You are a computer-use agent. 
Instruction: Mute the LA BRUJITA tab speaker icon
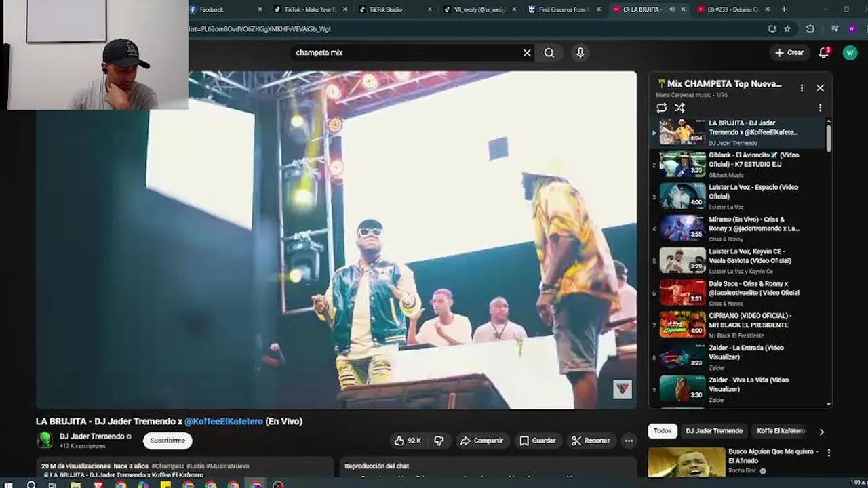click(x=672, y=9)
